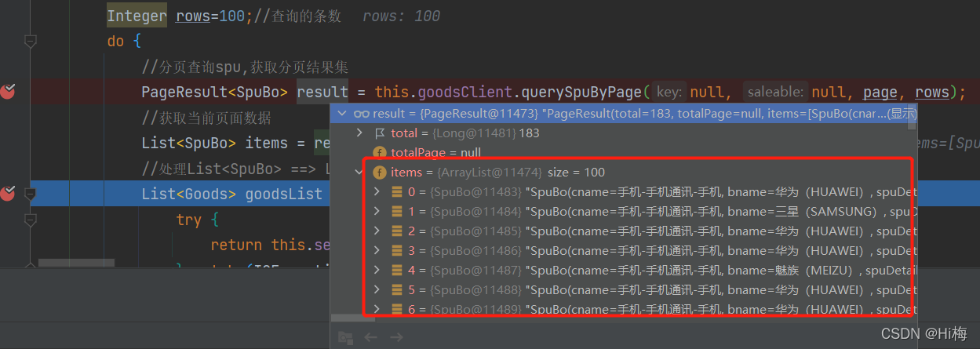Click list icon of element 6
The image size is (980, 349).
[x=397, y=310]
